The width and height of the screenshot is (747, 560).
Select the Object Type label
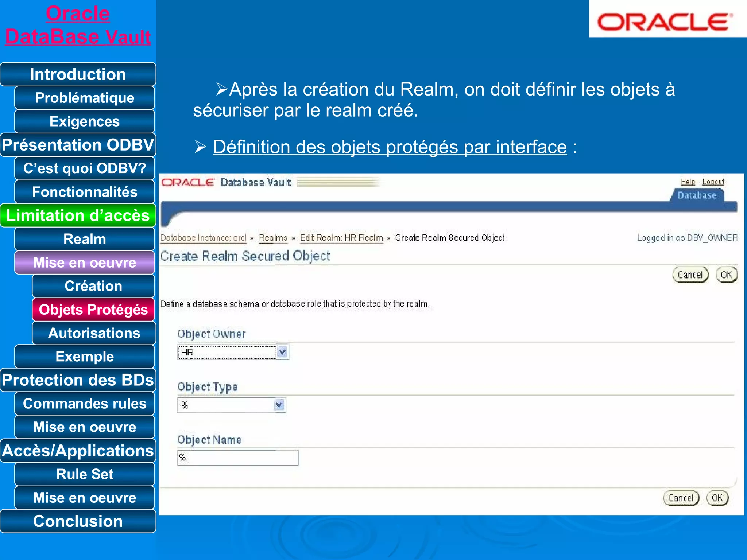tap(208, 387)
